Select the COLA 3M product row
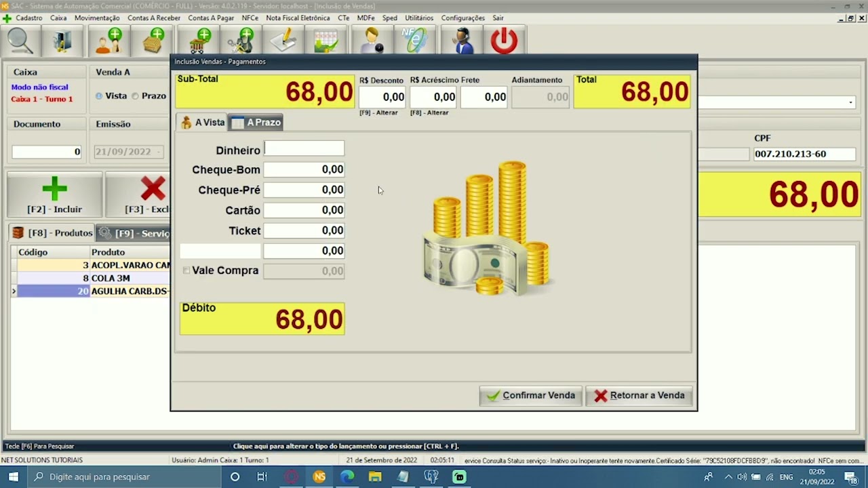Image resolution: width=868 pixels, height=488 pixels. (92, 278)
